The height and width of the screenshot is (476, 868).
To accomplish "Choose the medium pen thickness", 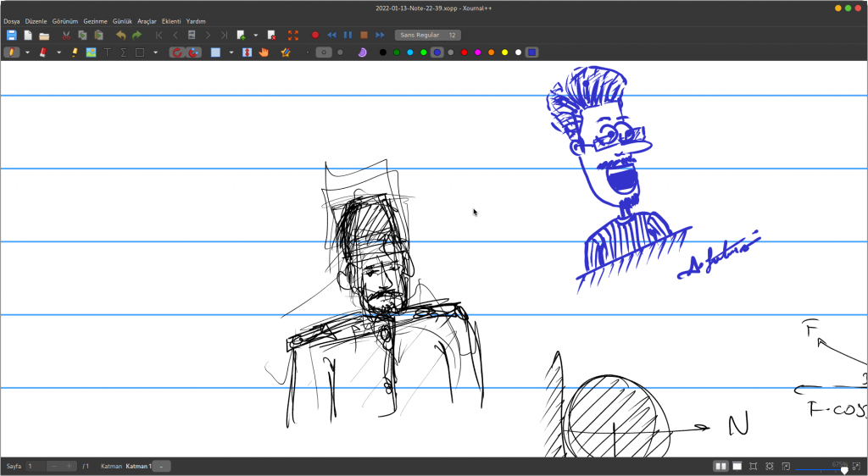I will (324, 53).
